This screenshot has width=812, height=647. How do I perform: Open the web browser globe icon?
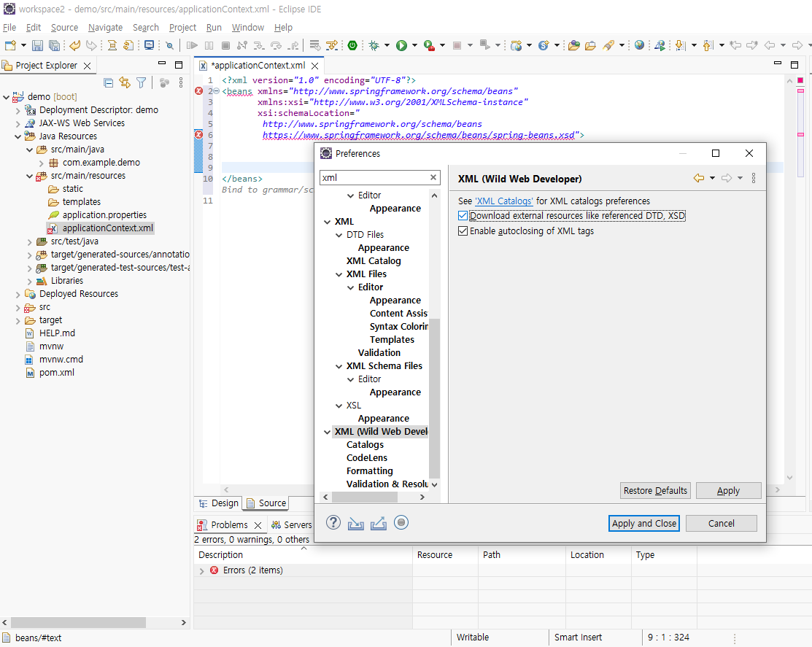pyautogui.click(x=640, y=45)
